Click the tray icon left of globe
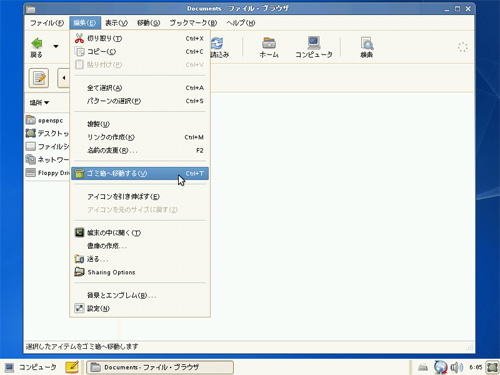The image size is (500, 375). point(423,368)
